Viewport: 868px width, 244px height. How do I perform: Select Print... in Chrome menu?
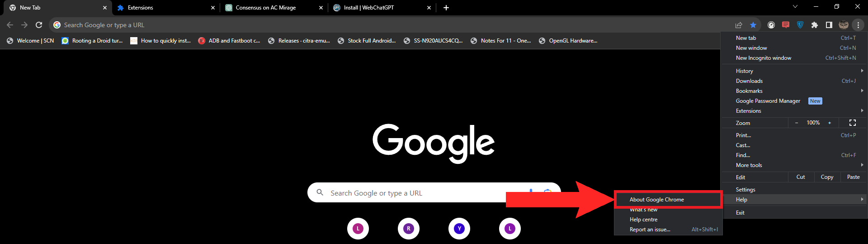(x=794, y=135)
